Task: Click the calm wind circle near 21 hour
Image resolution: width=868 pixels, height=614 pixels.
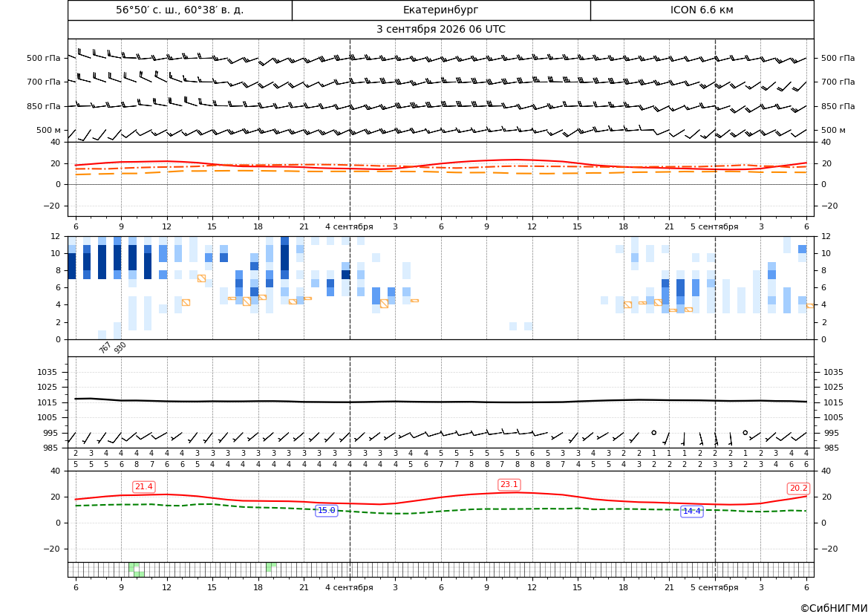Action: click(x=653, y=432)
